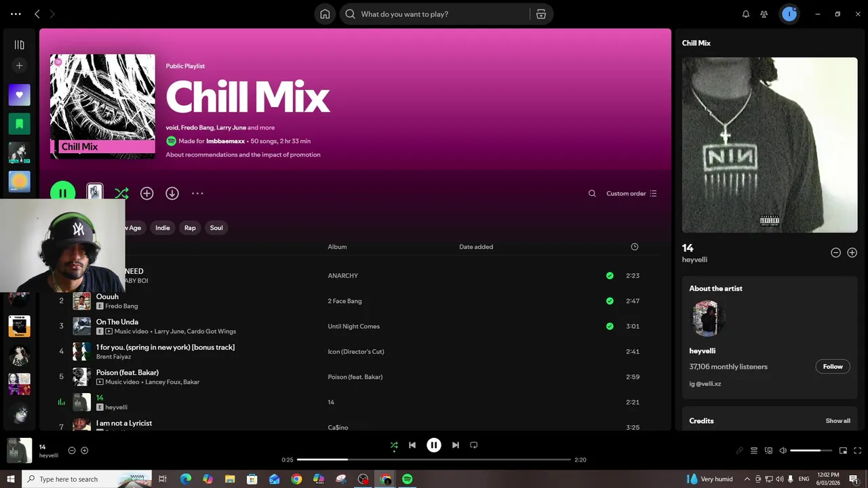Focus the What do you want to play search field
The width and height of the screenshot is (868, 488).
434,14
